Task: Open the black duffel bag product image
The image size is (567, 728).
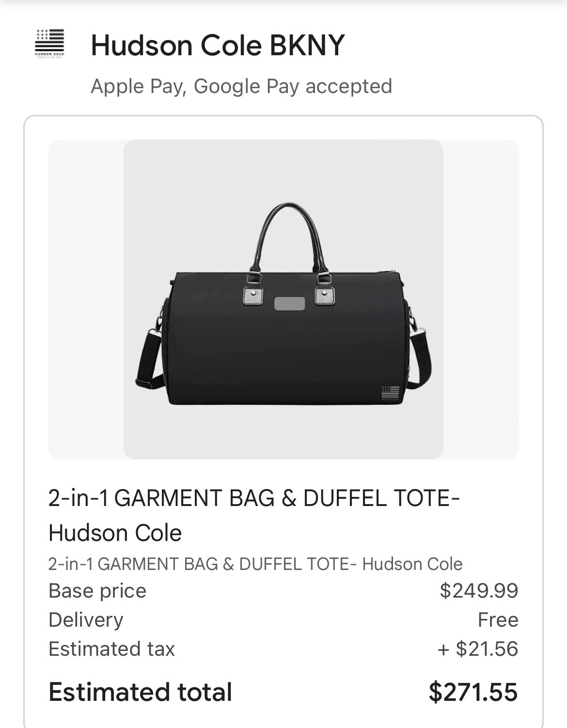Action: 283,300
